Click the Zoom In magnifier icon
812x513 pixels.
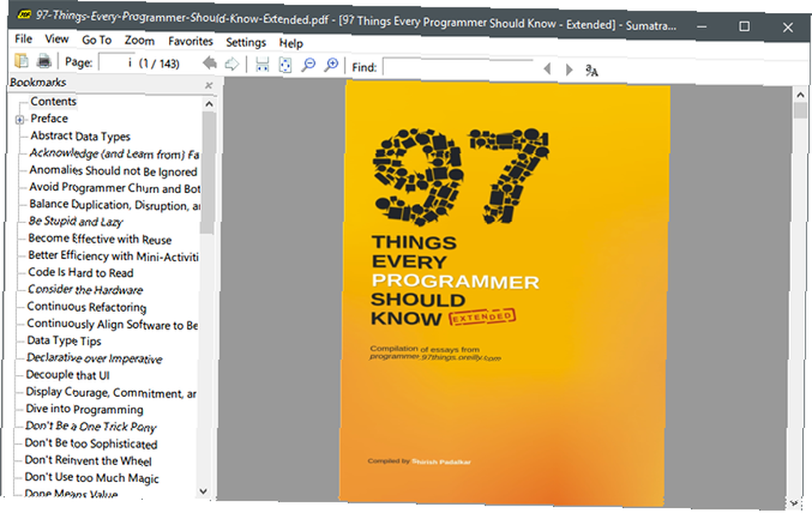tap(331, 65)
